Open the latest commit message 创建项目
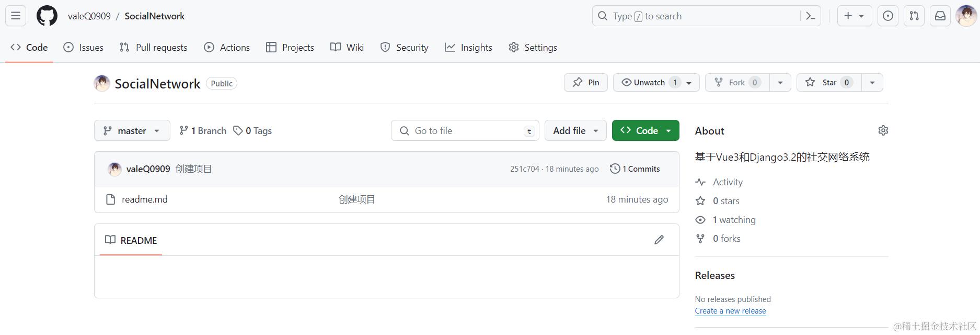Screen dimensions: 980x335 (194, 169)
